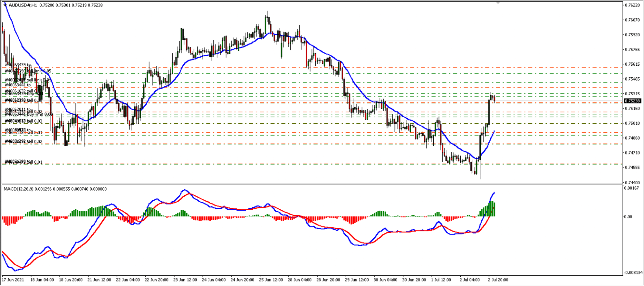The height and width of the screenshot is (286, 644).
Task: Click the current price tag 0.75238
Action: pos(632,101)
